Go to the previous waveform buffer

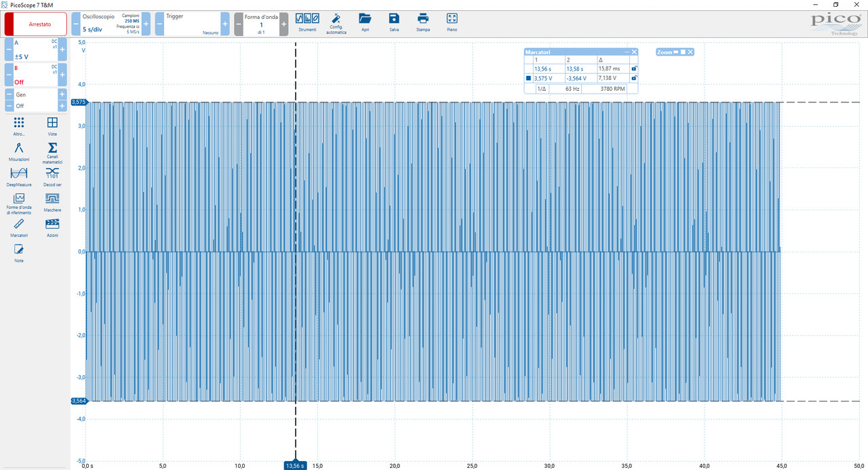[x=239, y=24]
